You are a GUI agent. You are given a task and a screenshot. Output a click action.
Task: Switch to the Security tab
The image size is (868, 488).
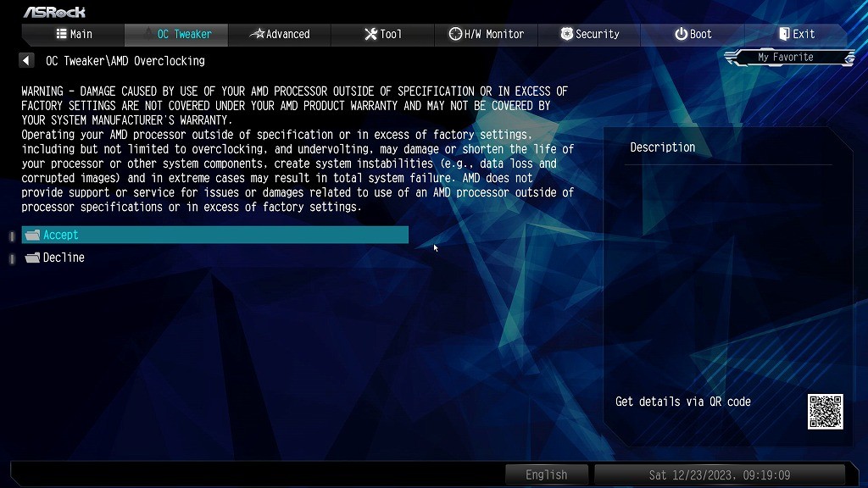point(589,34)
